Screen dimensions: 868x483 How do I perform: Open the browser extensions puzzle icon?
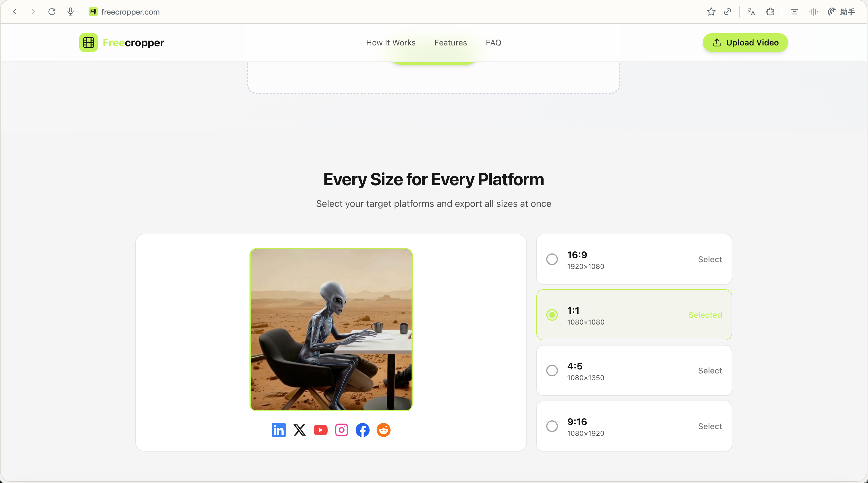(770, 12)
